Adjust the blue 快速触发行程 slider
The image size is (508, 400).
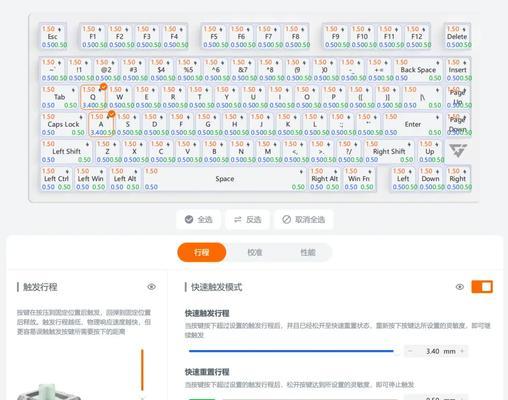coord(291,351)
